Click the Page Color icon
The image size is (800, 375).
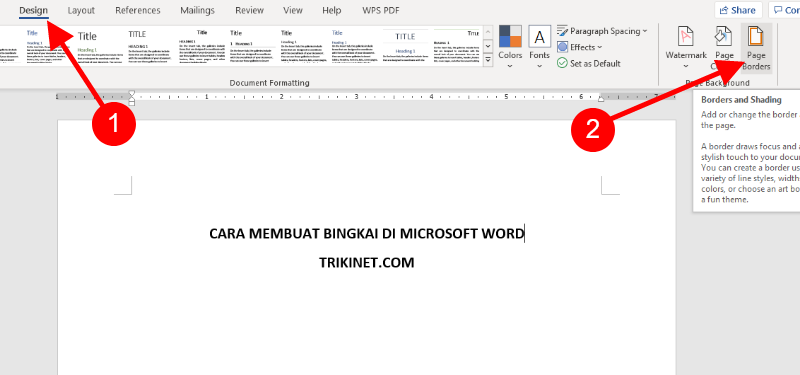click(723, 37)
